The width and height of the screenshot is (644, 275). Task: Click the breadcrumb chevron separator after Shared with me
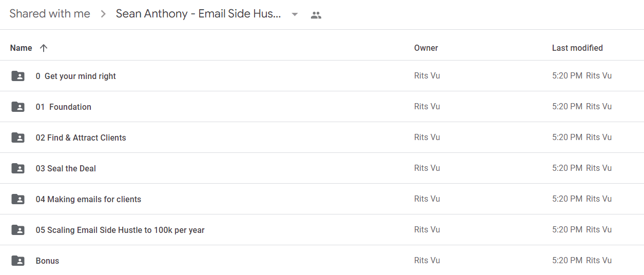pyautogui.click(x=103, y=14)
